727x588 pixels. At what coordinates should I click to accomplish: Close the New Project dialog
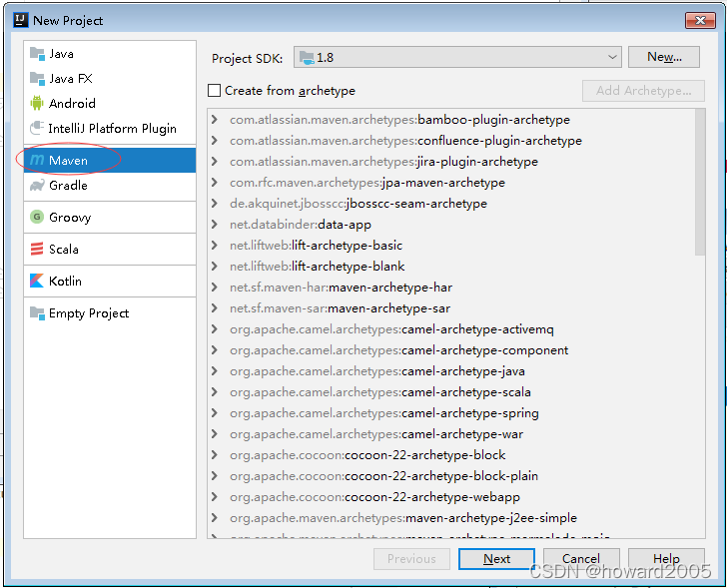[700, 20]
